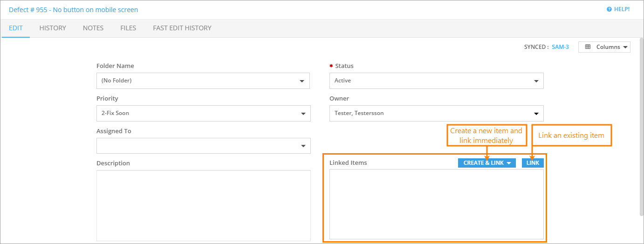
Task: Click the Help question mark icon
Action: (609, 9)
